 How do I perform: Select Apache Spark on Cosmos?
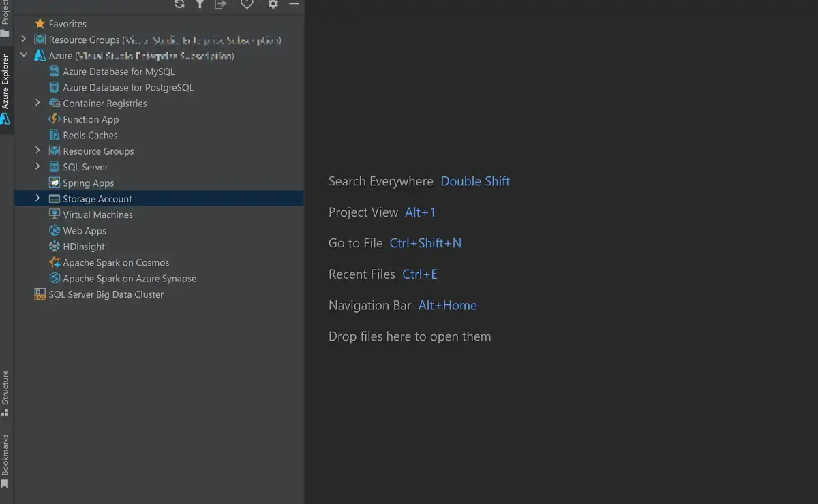point(116,262)
